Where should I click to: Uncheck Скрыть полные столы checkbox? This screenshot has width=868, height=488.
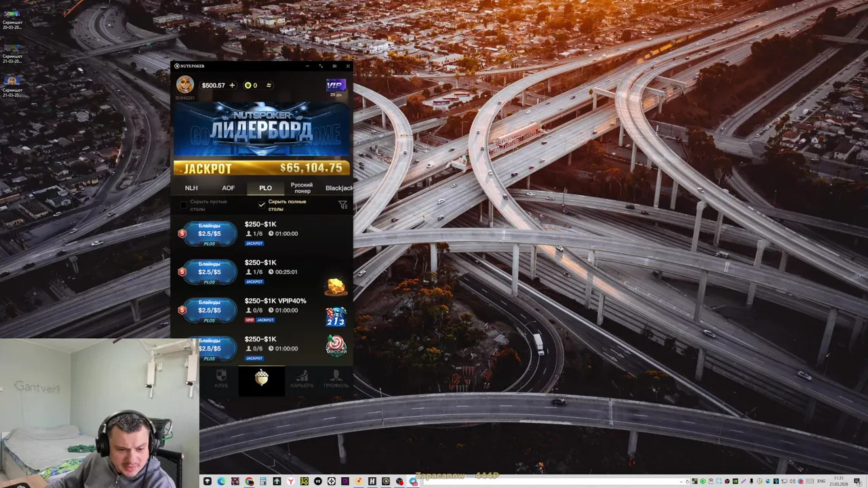(262, 205)
